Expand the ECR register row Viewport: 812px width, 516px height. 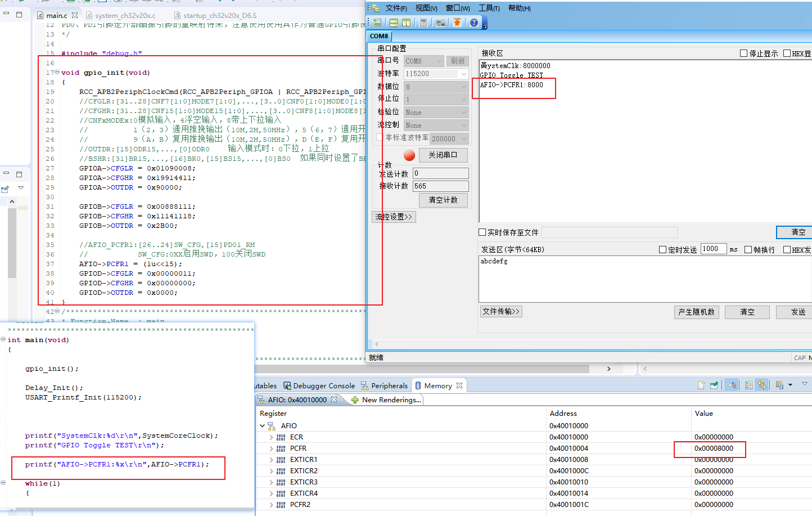272,437
